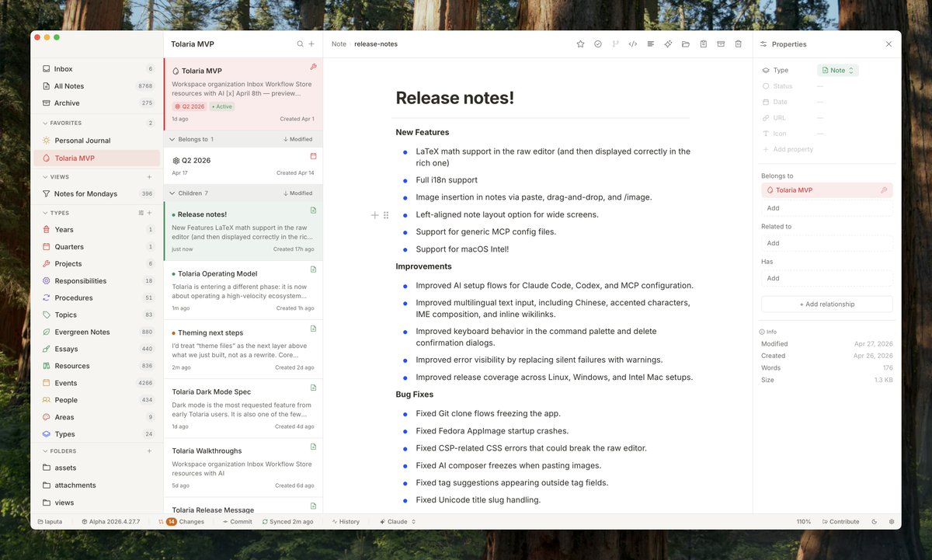932x560 pixels.
Task: Select the Evergreen Notes type
Action: pyautogui.click(x=97, y=332)
